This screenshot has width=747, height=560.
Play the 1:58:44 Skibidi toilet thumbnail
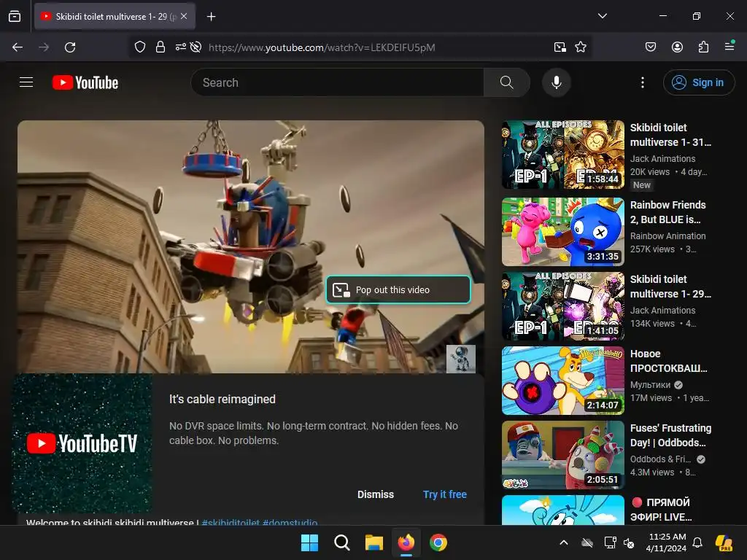(x=562, y=155)
